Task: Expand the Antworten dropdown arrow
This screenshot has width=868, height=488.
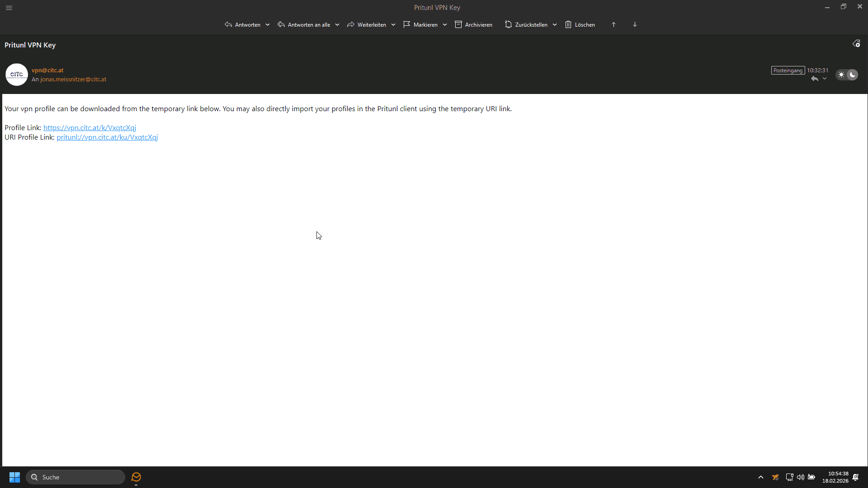Action: [x=267, y=24]
